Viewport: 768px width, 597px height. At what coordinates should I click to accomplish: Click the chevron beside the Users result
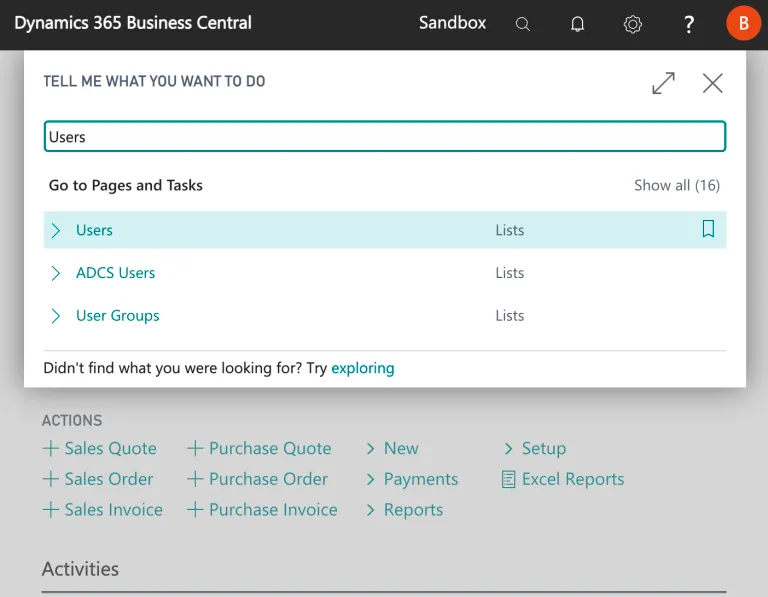56,230
